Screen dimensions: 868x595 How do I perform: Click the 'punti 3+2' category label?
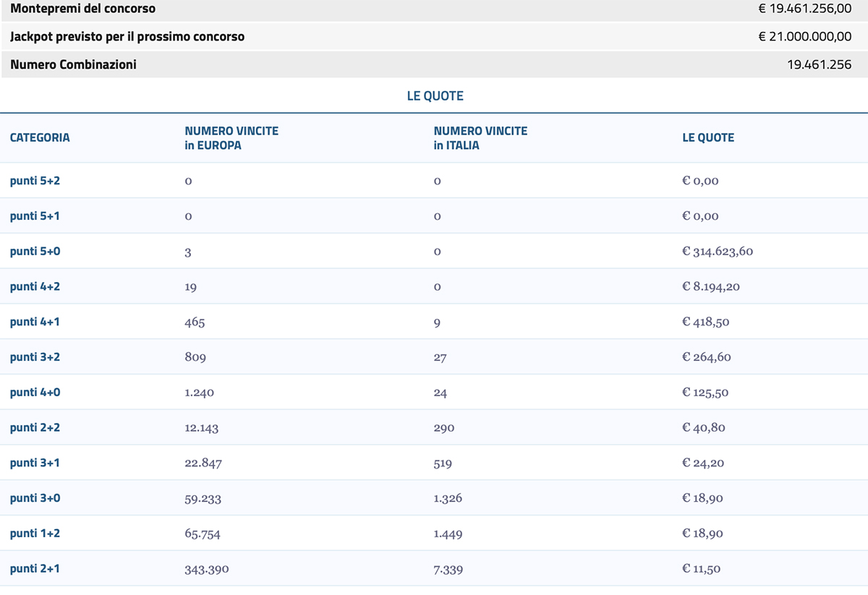[x=35, y=357]
